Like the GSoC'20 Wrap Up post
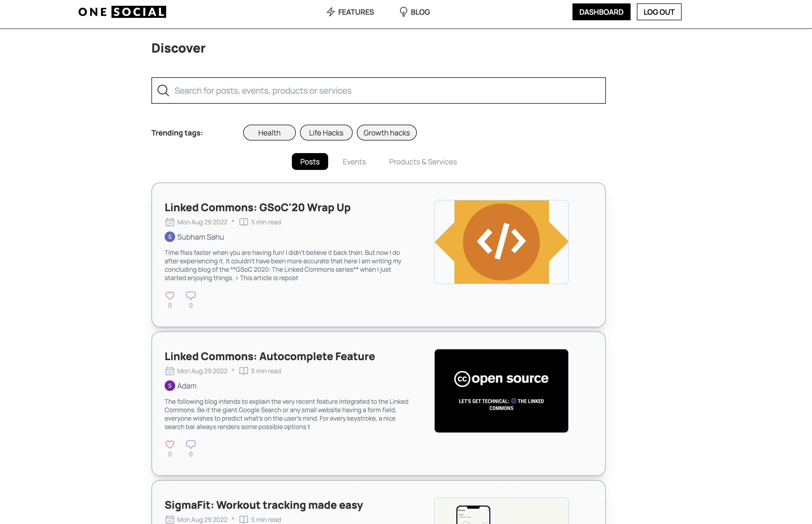Screen dimensions: 812x524 coord(170,295)
